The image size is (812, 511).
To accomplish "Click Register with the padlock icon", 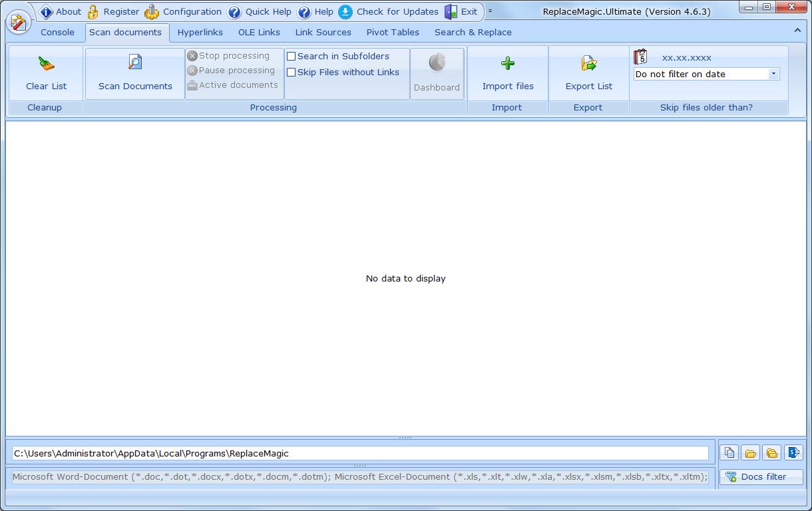I will pos(113,11).
